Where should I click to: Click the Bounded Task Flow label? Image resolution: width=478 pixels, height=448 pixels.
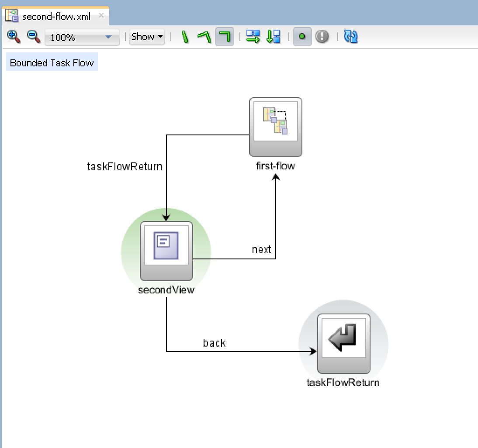[x=52, y=62]
